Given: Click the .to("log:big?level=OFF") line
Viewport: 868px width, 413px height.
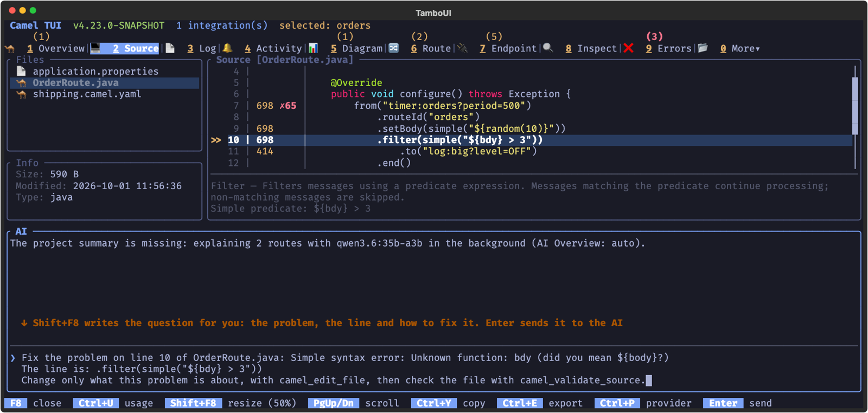Looking at the screenshot, I should pyautogui.click(x=468, y=151).
